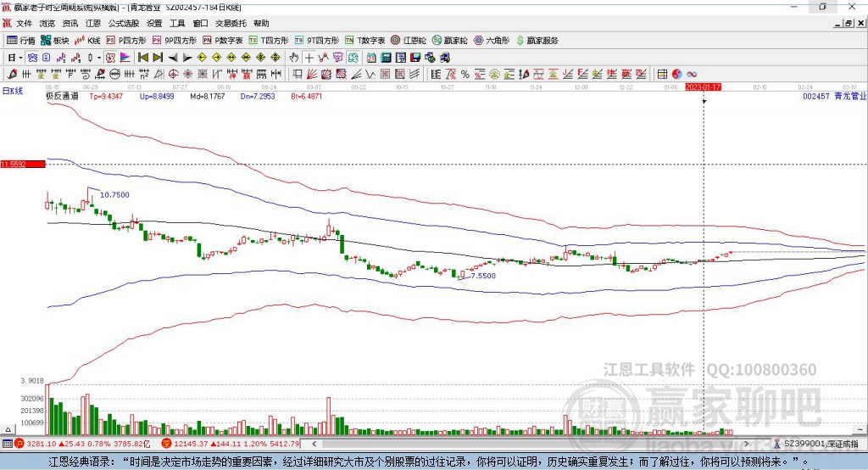Select the spiral drawing tool icon
The width and height of the screenshot is (868, 470).
point(86,74)
